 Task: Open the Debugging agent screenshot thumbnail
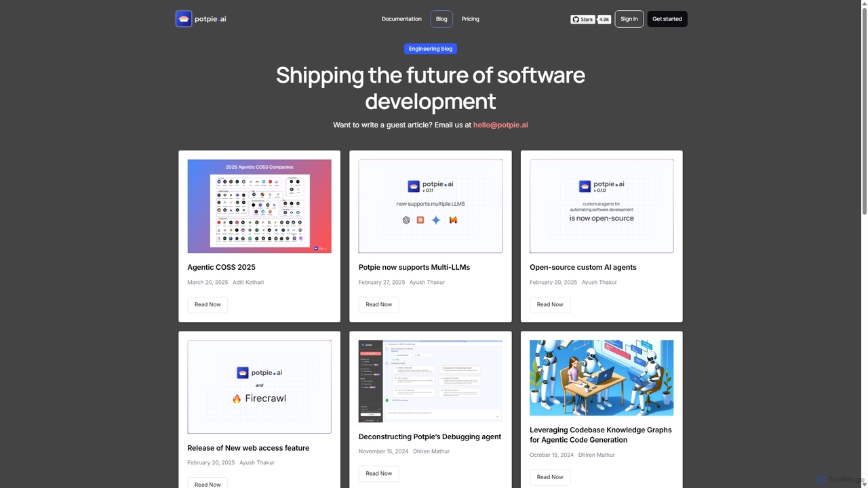[x=431, y=381]
